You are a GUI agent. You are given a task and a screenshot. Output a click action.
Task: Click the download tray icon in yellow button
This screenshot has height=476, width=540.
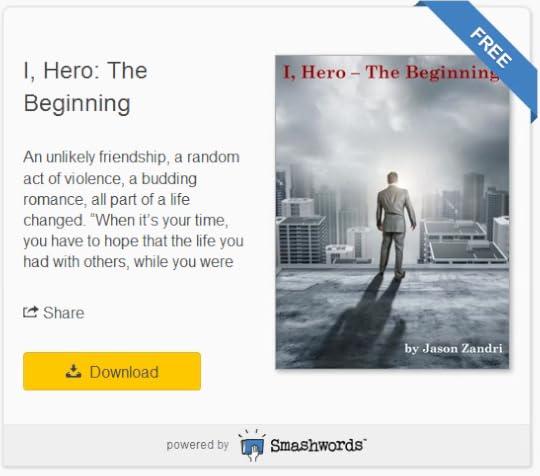(x=73, y=371)
